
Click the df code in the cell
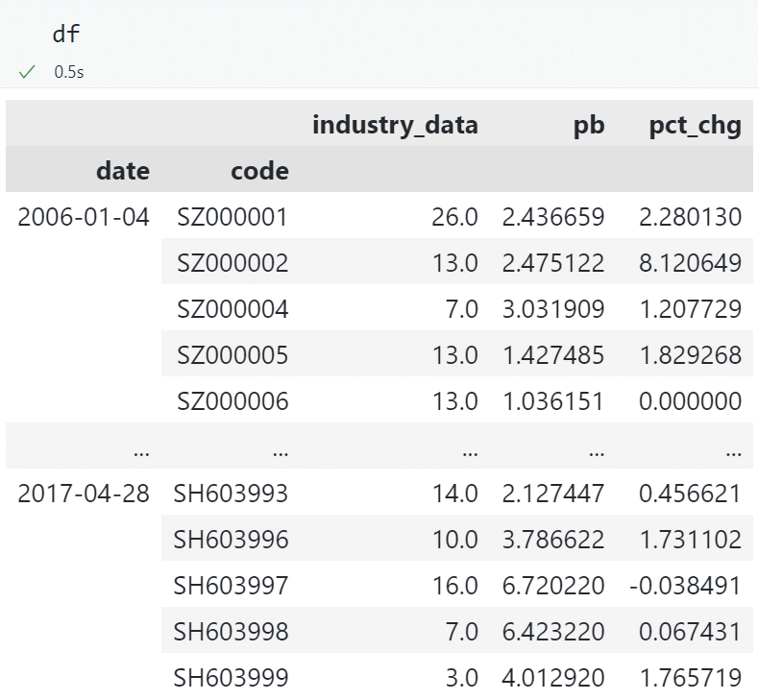pos(66,34)
